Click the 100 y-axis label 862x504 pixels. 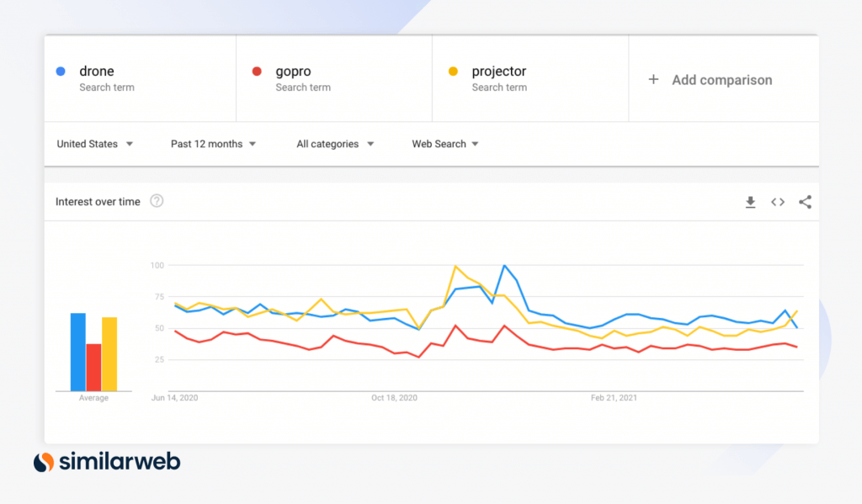[x=157, y=266]
